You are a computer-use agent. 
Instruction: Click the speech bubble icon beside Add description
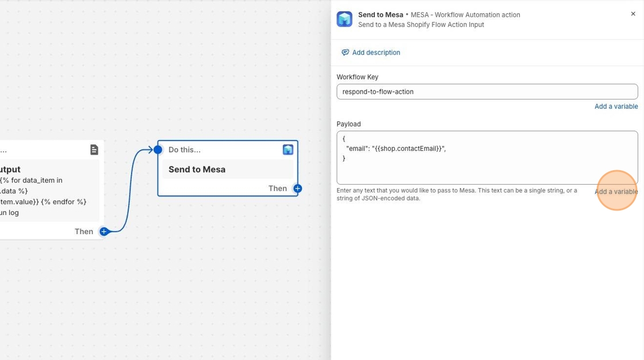(x=345, y=52)
